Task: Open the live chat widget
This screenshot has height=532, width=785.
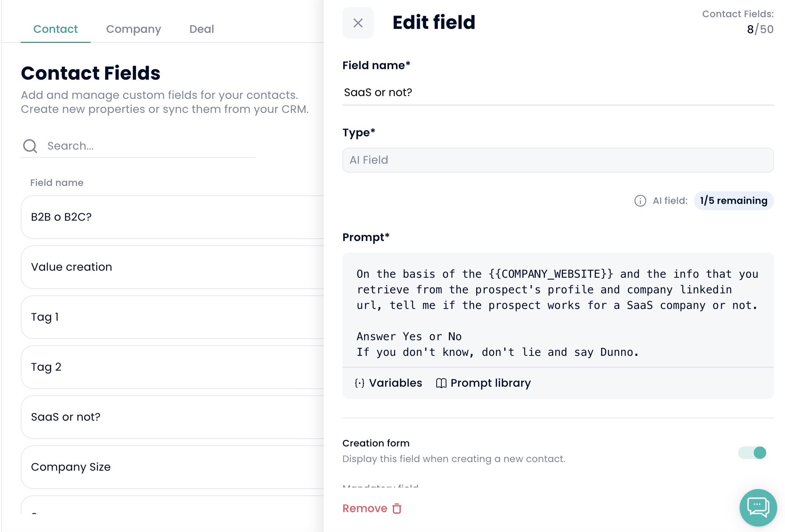Action: 758,507
